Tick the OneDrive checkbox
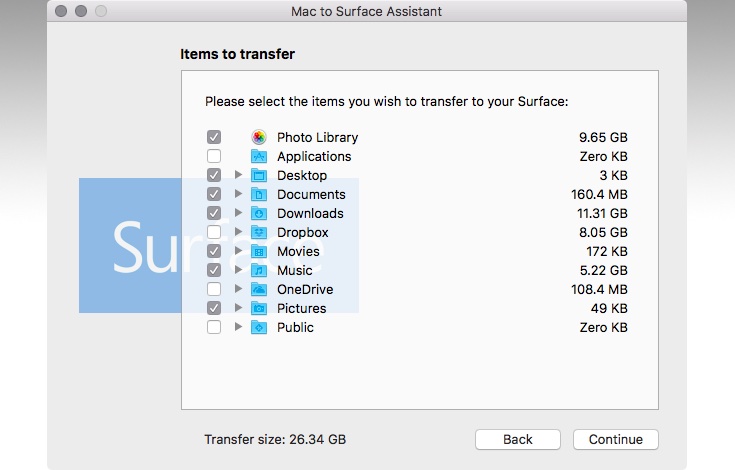Viewport: 735px width, 470px height. pos(214,289)
